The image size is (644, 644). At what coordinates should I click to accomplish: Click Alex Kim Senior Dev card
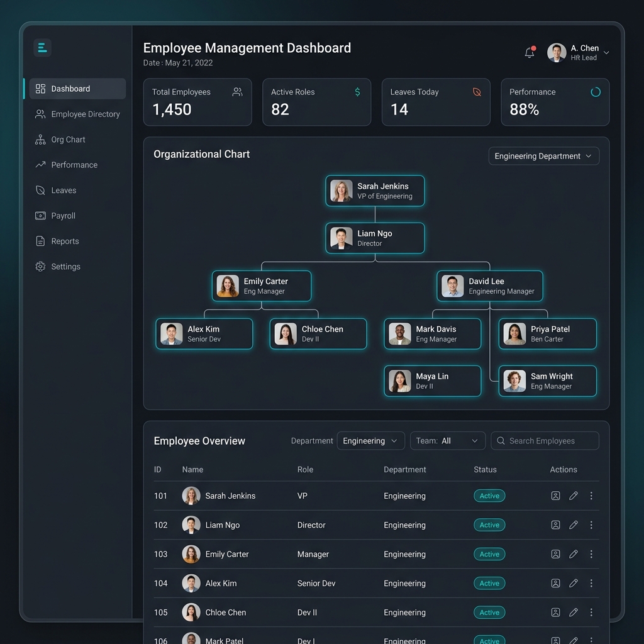(x=204, y=334)
